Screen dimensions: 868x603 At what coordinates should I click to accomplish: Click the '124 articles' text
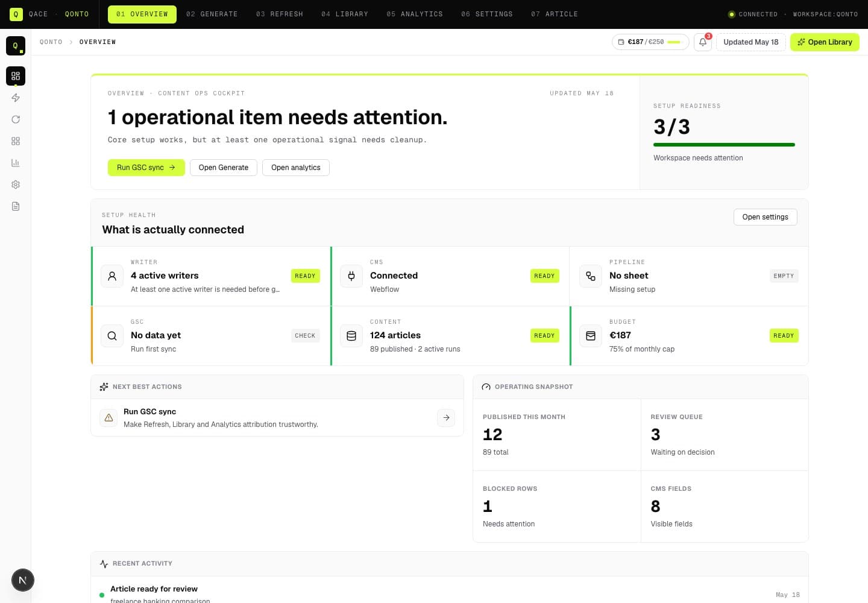[395, 335]
